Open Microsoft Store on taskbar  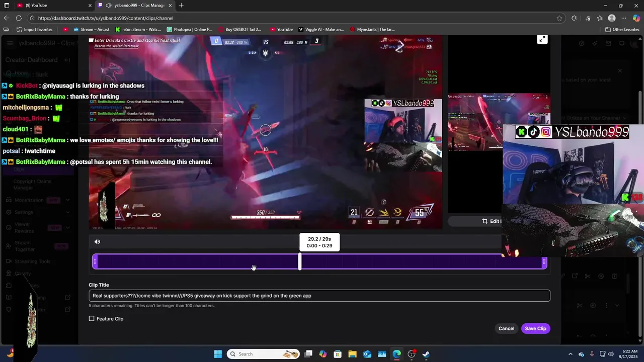338,354
